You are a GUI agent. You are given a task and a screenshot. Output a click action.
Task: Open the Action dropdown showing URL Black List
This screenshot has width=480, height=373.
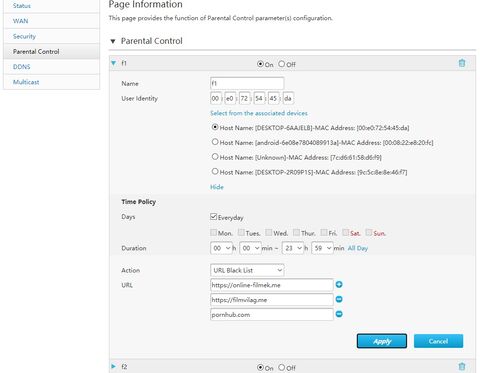(247, 270)
